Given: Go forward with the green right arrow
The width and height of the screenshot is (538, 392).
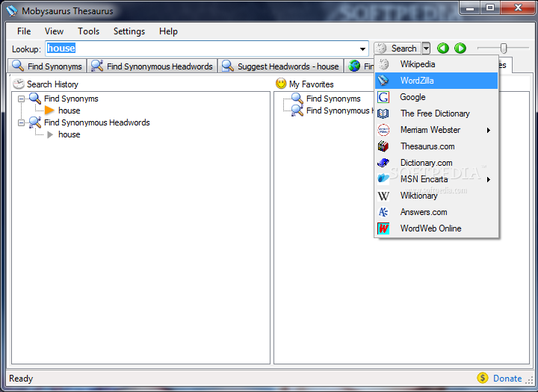Looking at the screenshot, I should coord(460,48).
